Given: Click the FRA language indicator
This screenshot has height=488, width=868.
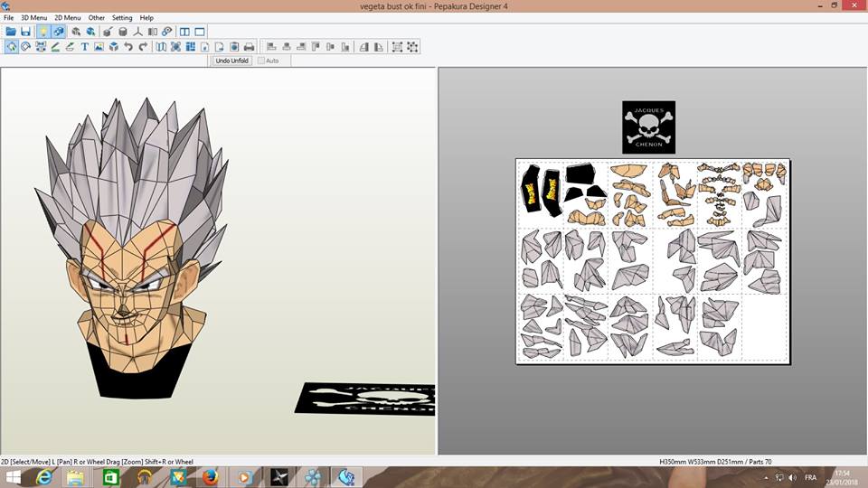Looking at the screenshot, I should coord(810,477).
